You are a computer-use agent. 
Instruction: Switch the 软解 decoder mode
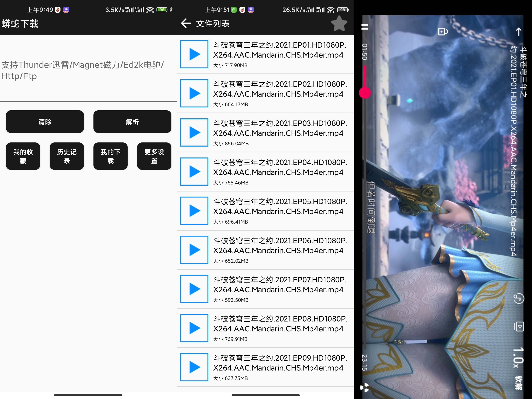pyautogui.click(x=519, y=383)
